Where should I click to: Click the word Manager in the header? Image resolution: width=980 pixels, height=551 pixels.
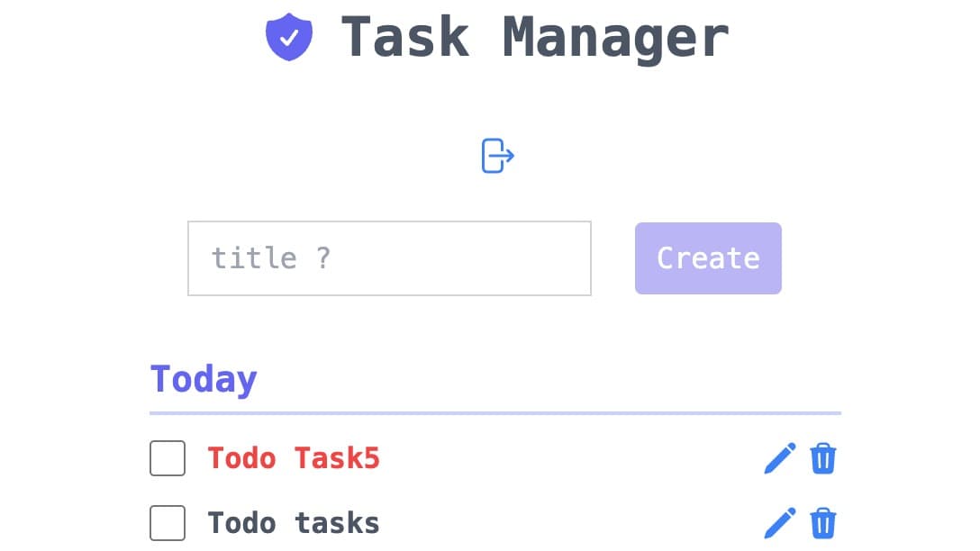616,38
